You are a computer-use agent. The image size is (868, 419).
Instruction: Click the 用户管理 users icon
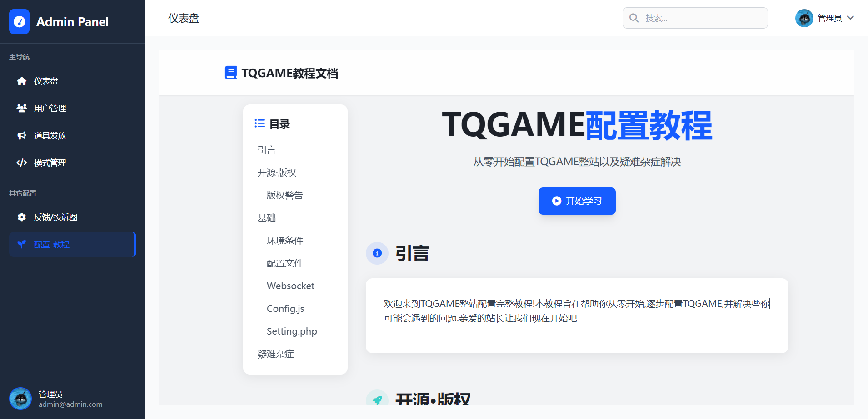21,108
